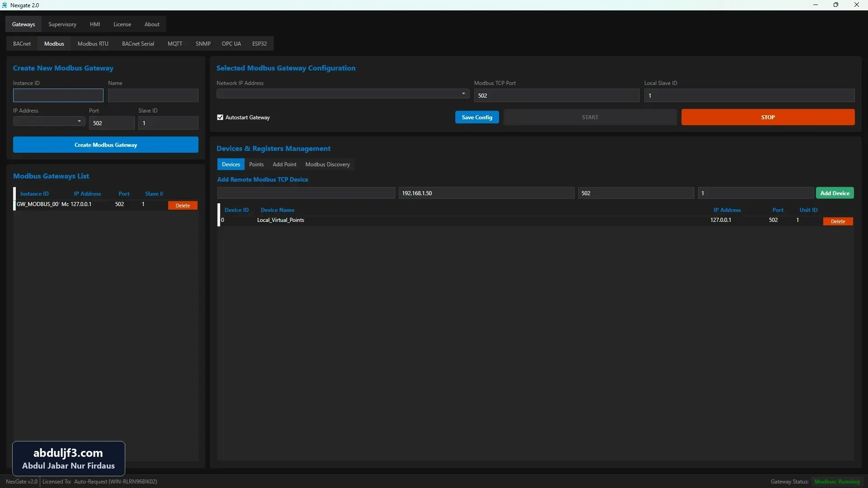
Task: Go to the License tab
Action: 122,24
